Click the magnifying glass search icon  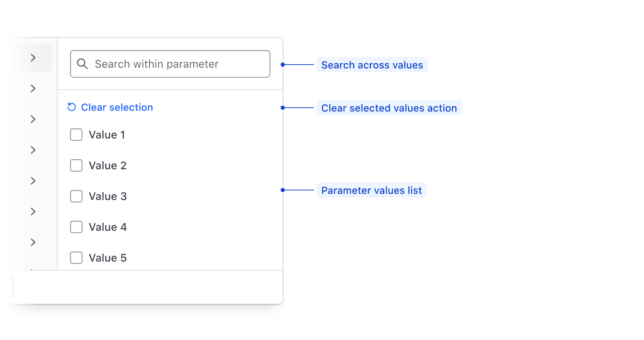82,64
